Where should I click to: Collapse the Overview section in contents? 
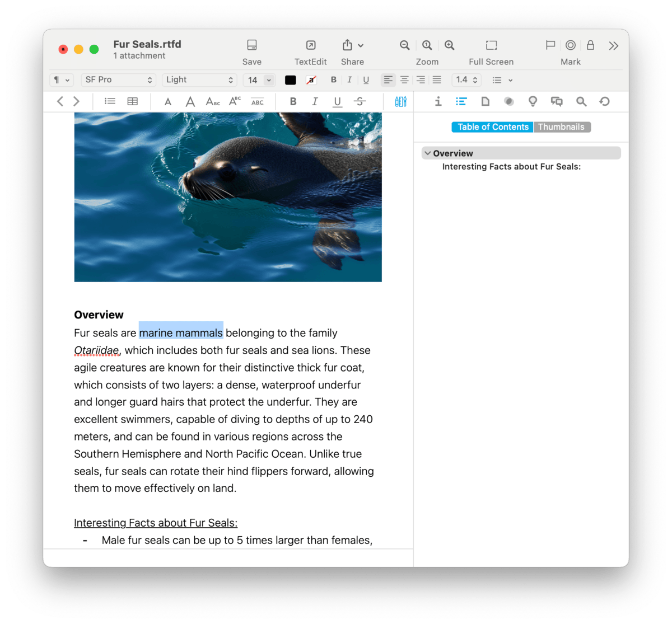(x=428, y=153)
